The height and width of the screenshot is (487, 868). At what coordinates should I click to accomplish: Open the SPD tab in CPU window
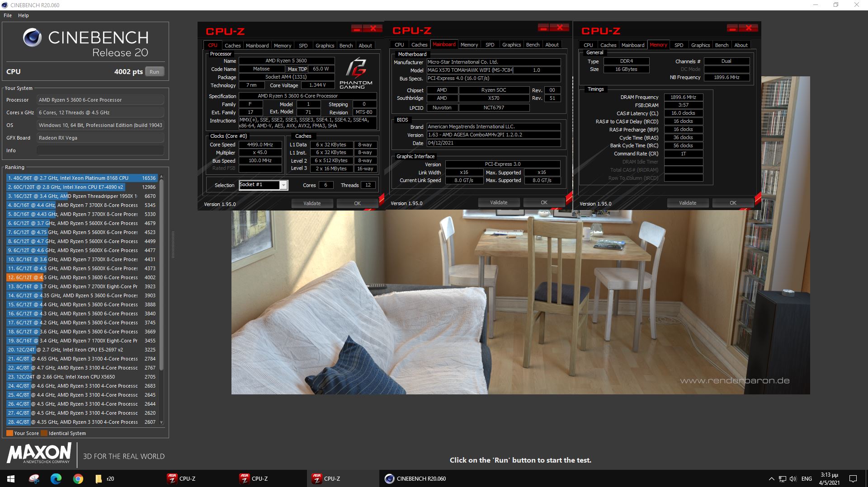[x=303, y=46]
